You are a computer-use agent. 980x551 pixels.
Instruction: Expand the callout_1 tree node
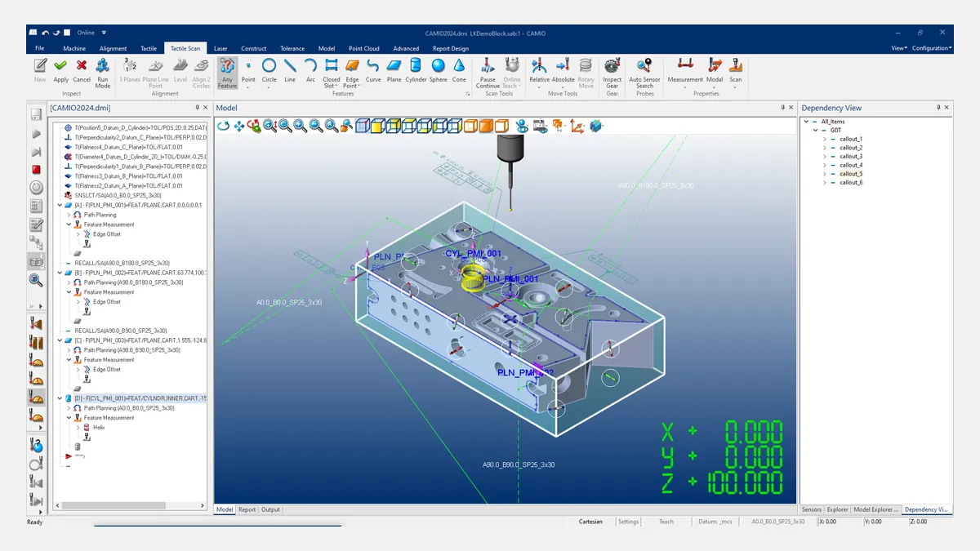[x=824, y=140]
